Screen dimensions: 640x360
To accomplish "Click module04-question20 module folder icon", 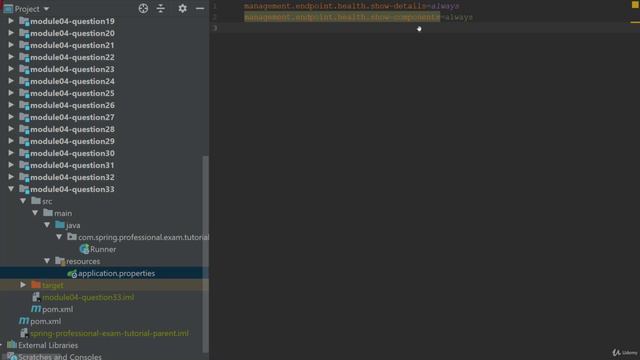I will [24, 33].
